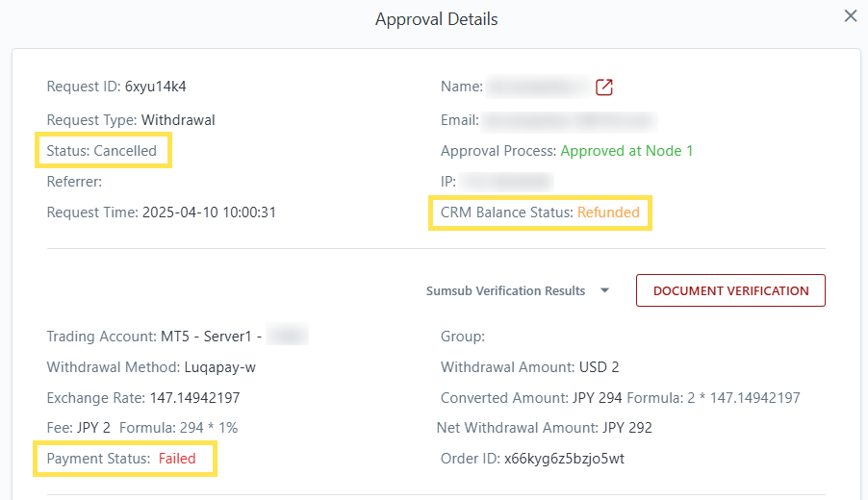Click the Approved at Node 1 text

coord(626,151)
